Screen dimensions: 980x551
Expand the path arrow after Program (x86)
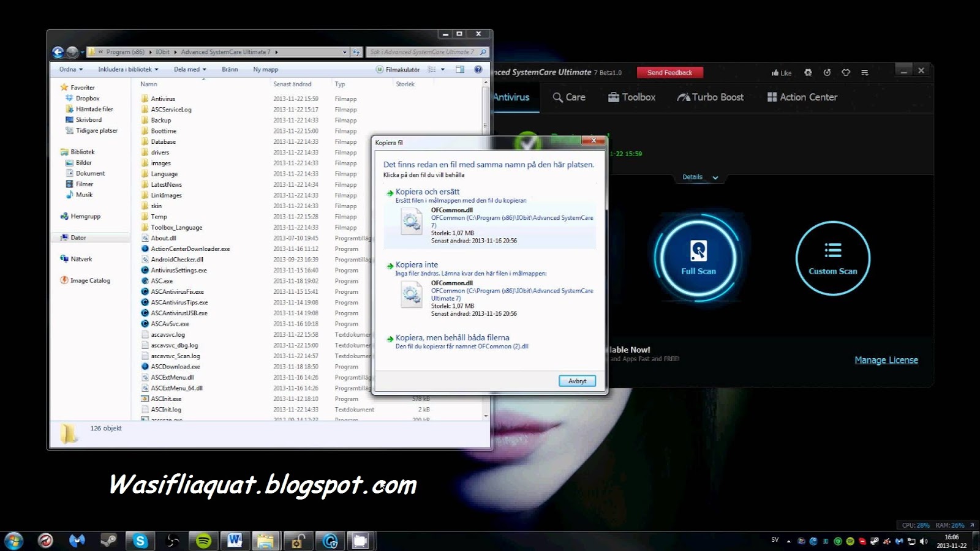(151, 52)
